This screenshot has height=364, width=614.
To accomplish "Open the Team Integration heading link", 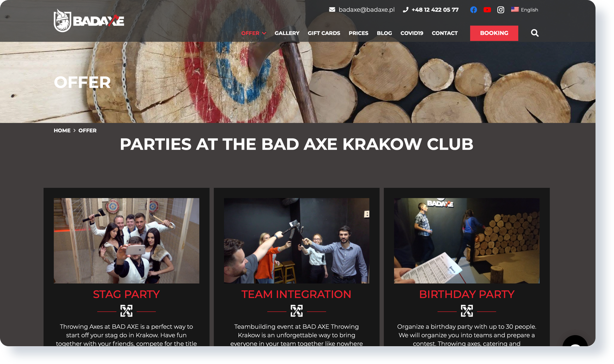I will (x=296, y=294).
